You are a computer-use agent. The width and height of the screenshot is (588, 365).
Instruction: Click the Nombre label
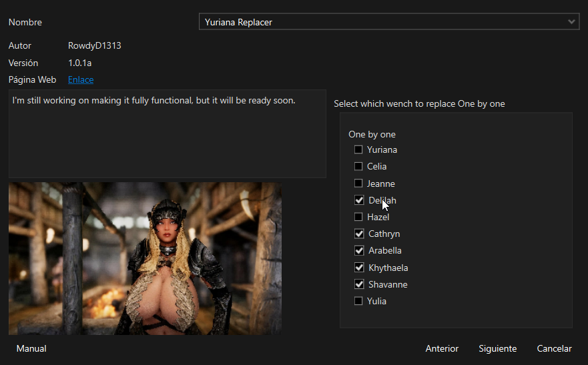(25, 22)
